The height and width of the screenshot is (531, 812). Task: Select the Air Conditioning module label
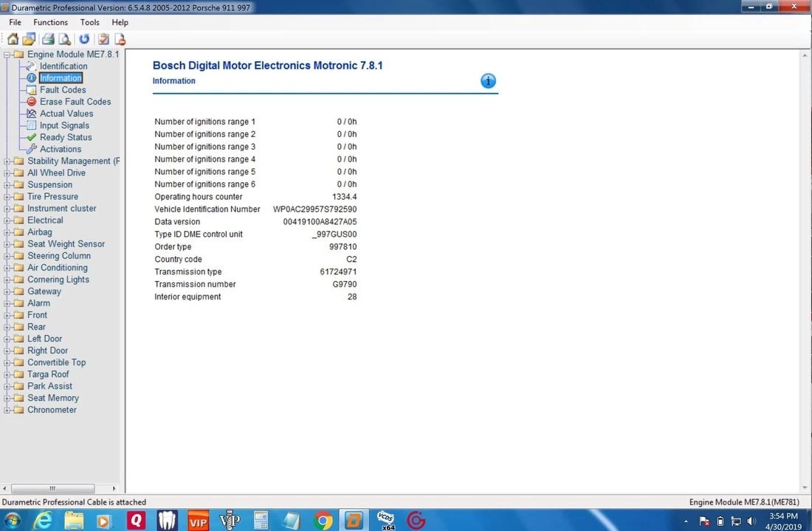click(x=57, y=268)
